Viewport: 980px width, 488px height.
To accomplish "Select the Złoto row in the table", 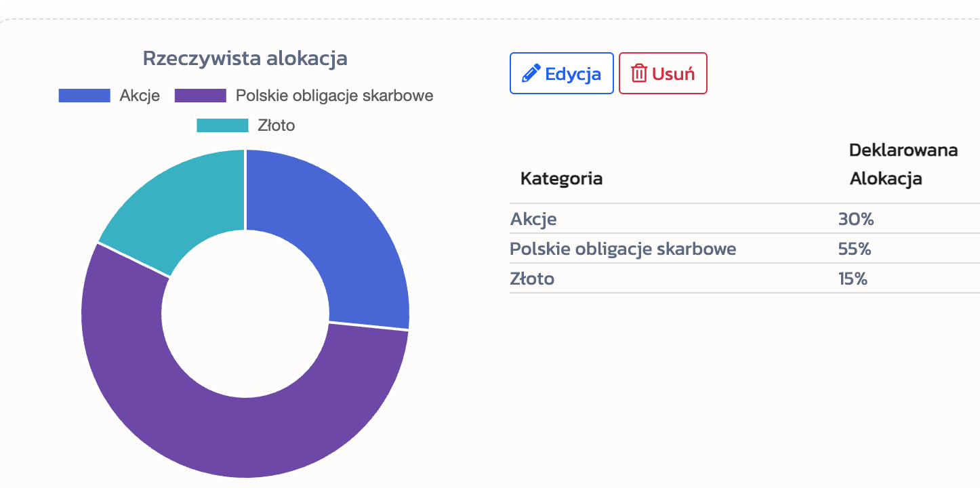I will pyautogui.click(x=532, y=278).
